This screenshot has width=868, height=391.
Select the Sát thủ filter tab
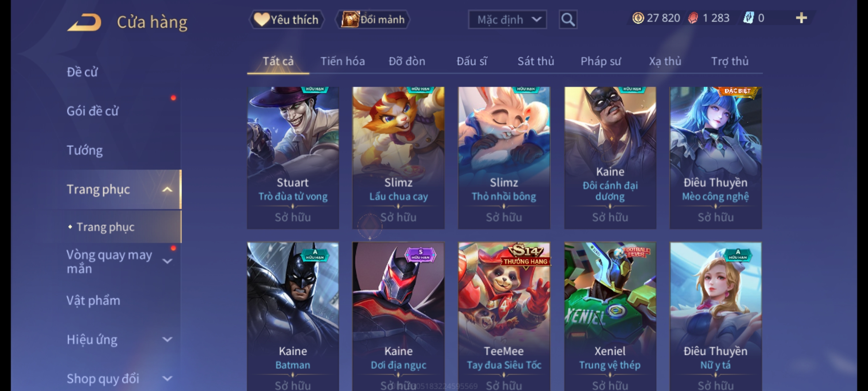[536, 62]
